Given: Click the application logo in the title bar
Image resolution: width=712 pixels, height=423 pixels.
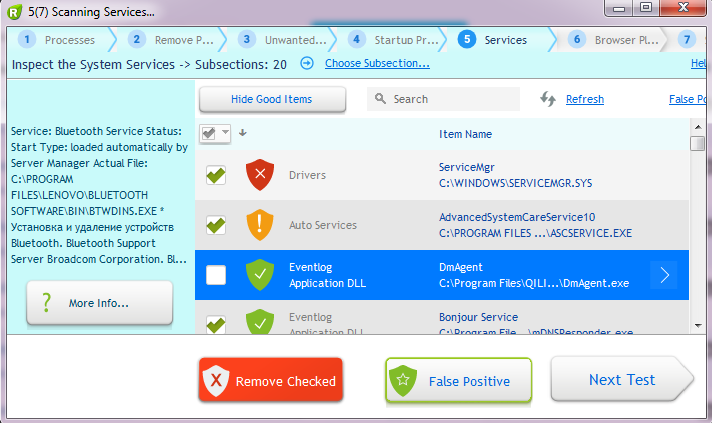Looking at the screenshot, I should 15,12.
